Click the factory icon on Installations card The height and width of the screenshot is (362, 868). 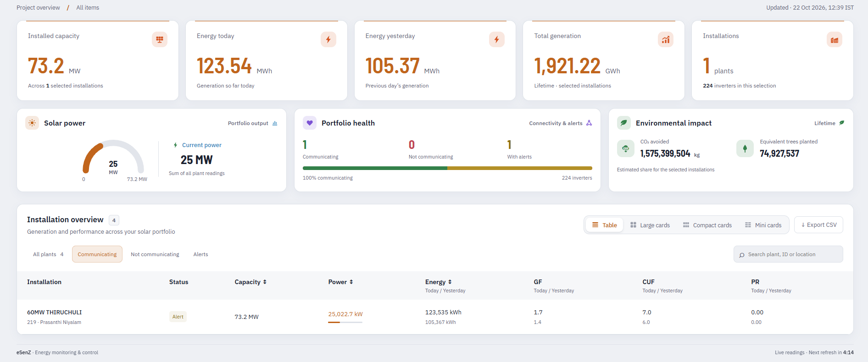click(835, 39)
